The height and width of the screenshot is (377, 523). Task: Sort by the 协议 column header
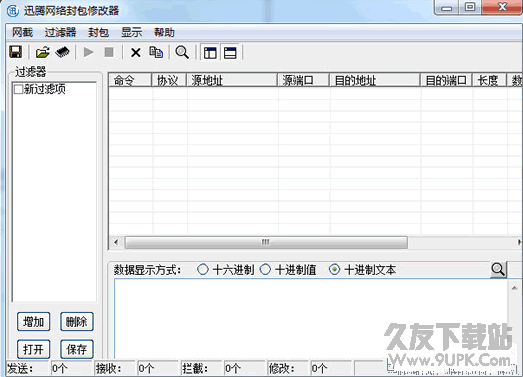[169, 80]
